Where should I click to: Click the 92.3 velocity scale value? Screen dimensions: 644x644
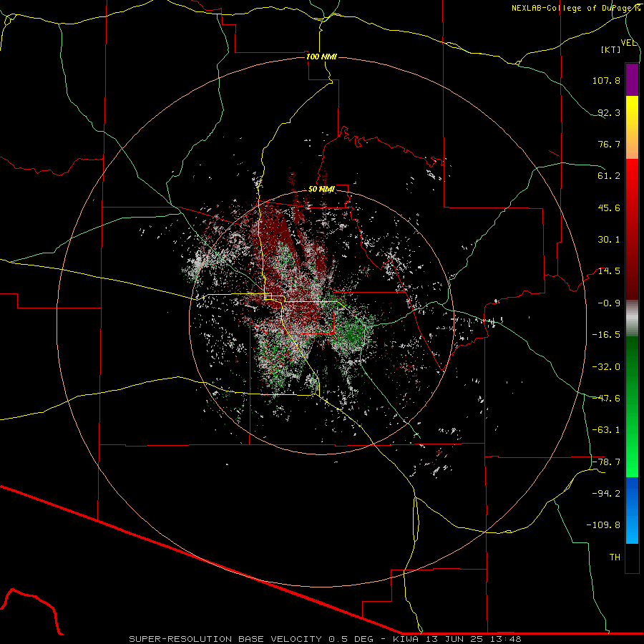609,112
